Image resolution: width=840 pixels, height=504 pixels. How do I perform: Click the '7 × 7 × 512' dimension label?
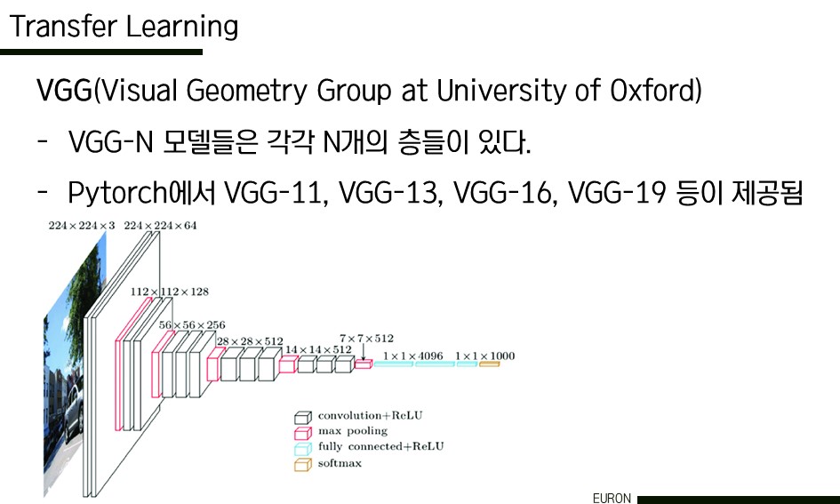point(366,339)
